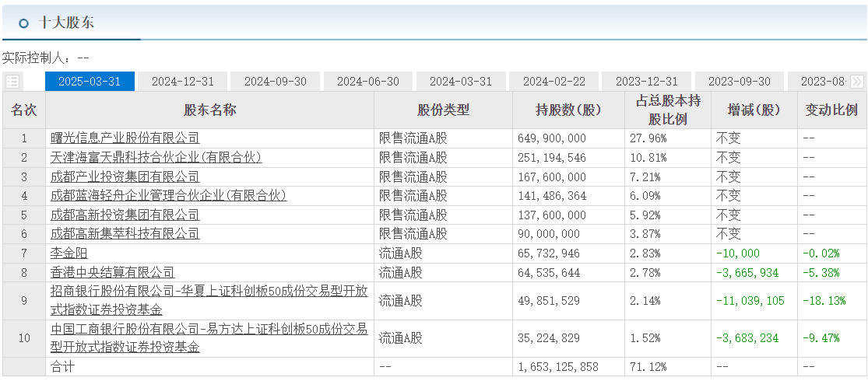Open the 2024-02-22 tab
This screenshot has width=868, height=381.
[x=553, y=82]
